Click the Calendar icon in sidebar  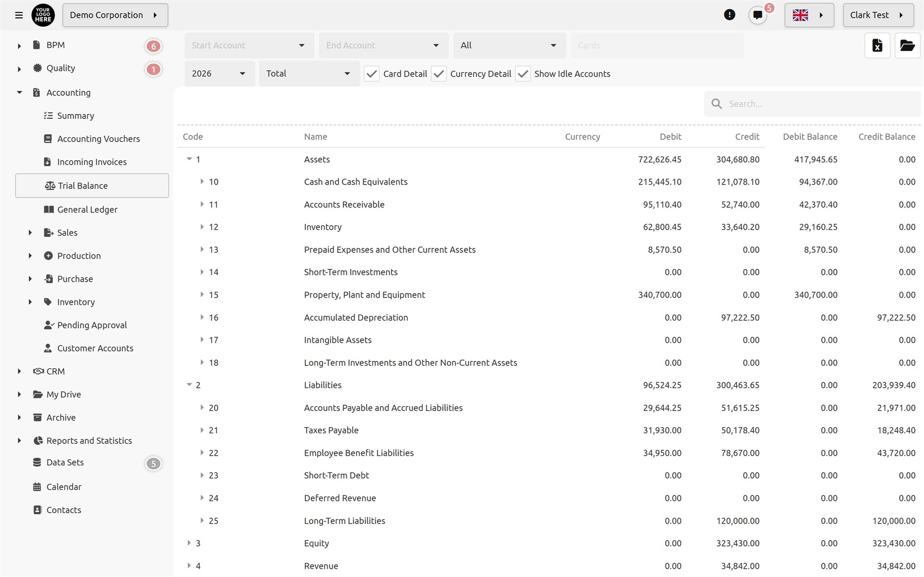(x=37, y=487)
